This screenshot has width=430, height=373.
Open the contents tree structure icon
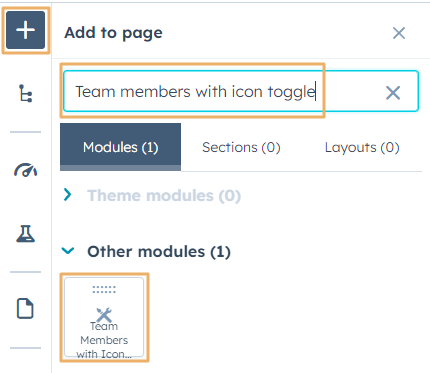tap(25, 93)
